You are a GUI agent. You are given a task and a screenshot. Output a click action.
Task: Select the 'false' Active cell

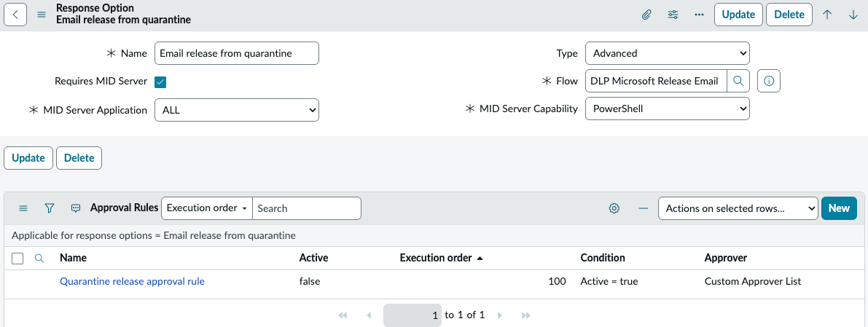pos(310,281)
